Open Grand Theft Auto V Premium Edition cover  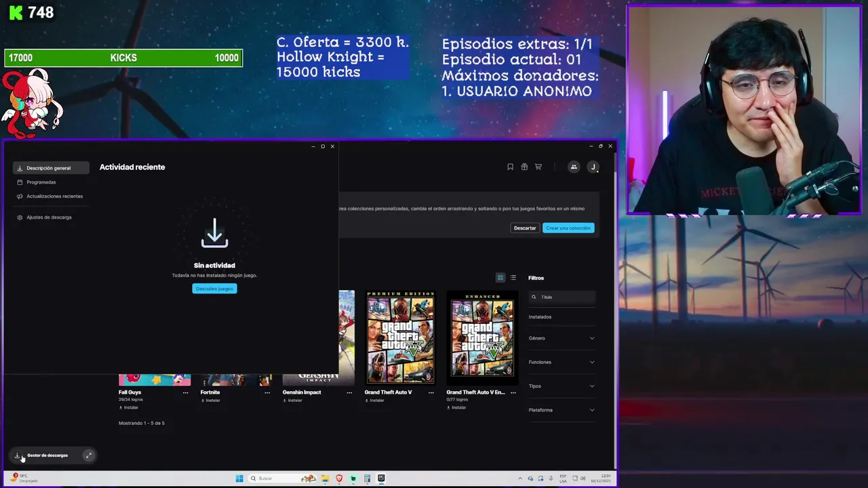400,337
